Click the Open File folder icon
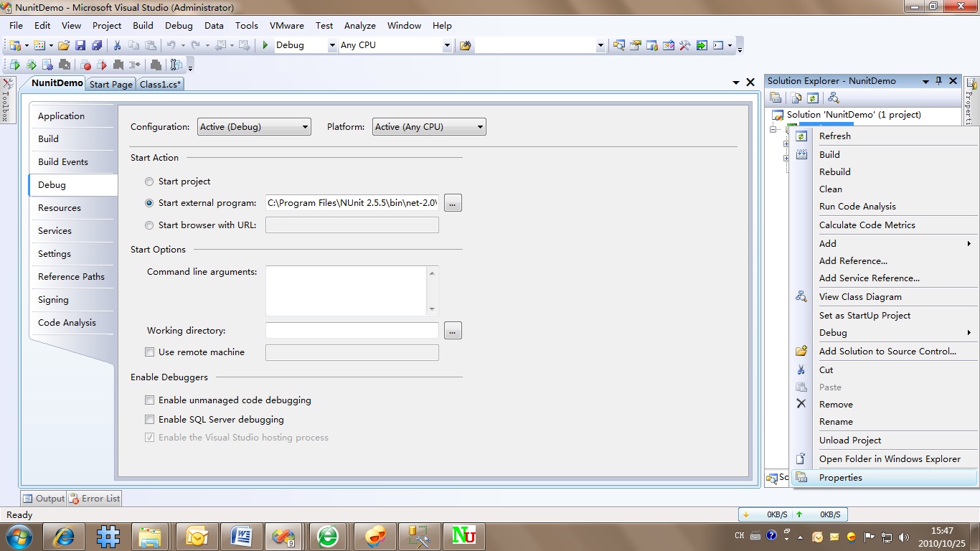The image size is (980, 551). point(64,45)
